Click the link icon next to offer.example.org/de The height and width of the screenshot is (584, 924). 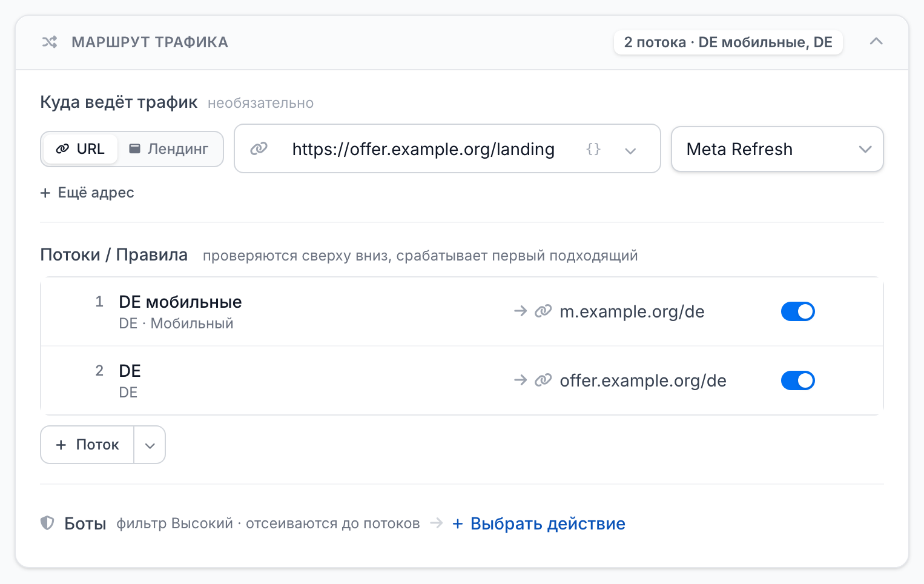(x=543, y=380)
